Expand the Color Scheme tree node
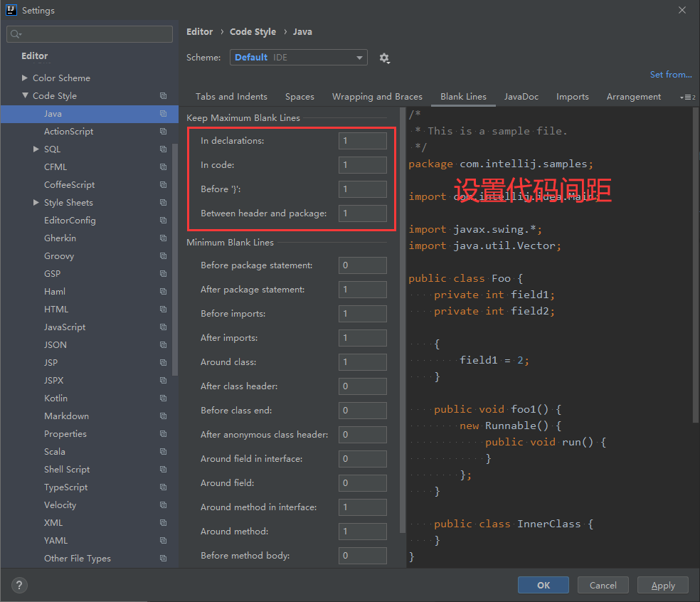700x602 pixels. click(25, 78)
